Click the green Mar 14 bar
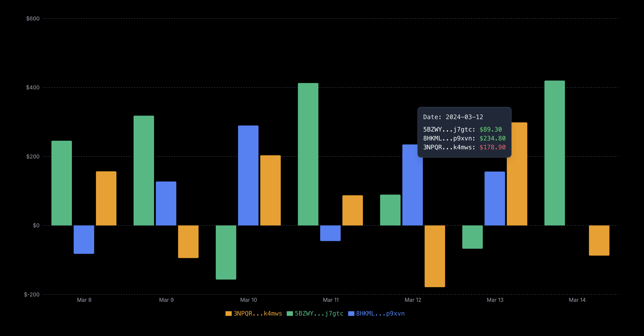644x336 pixels. tap(555, 153)
